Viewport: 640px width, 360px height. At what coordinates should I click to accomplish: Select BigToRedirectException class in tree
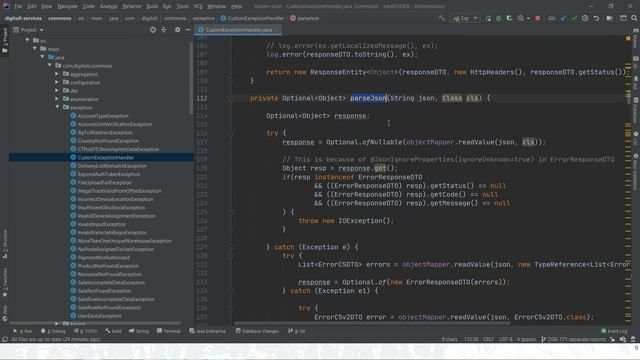[105, 133]
